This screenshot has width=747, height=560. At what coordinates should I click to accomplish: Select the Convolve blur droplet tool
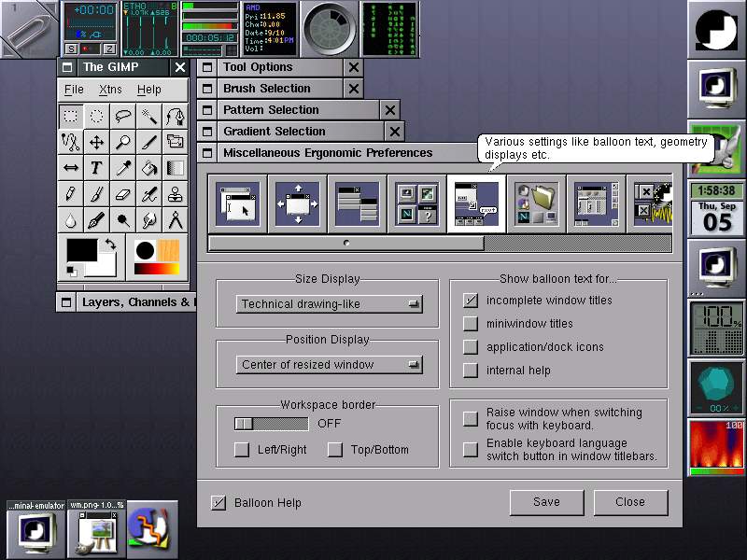[71, 220]
